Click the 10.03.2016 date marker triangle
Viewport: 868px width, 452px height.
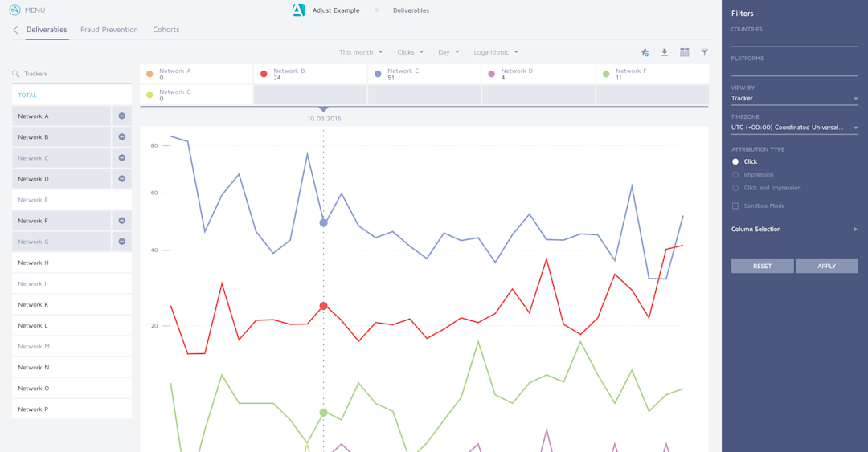coord(324,109)
